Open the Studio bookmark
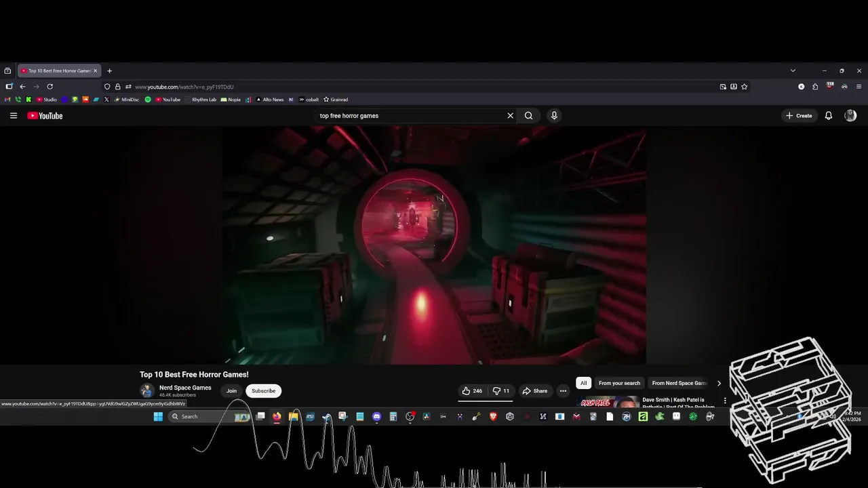 tap(47, 100)
